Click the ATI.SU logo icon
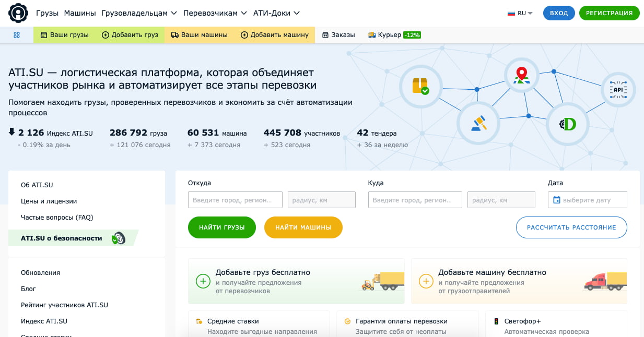The width and height of the screenshot is (644, 337). click(18, 13)
